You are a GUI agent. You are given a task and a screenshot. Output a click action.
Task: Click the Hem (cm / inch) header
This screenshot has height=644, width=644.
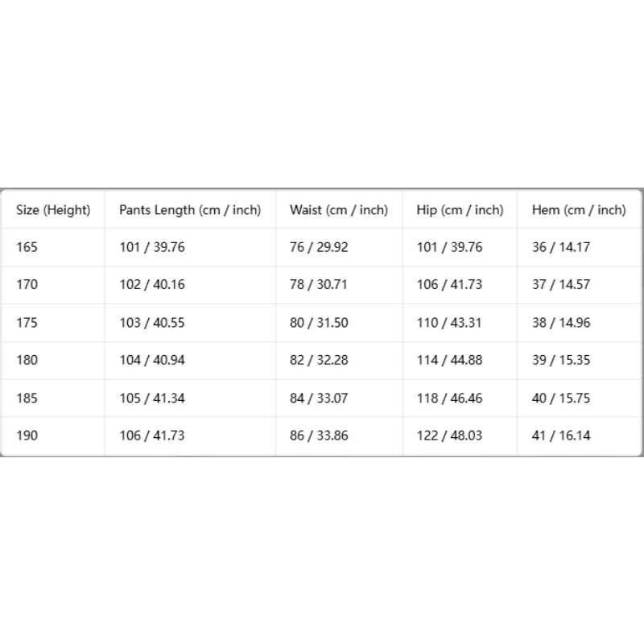coord(579,210)
